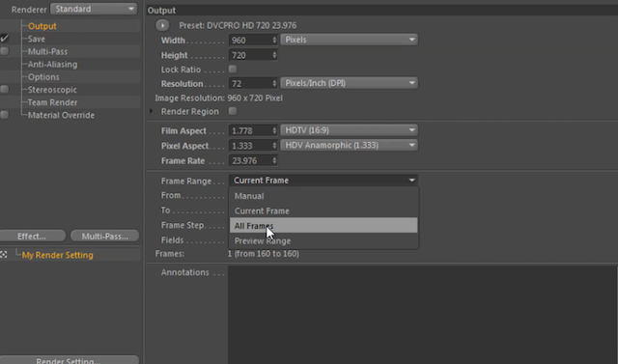618x364 pixels.
Task: Click the Frame Rate stepper arrows
Action: [x=274, y=160]
